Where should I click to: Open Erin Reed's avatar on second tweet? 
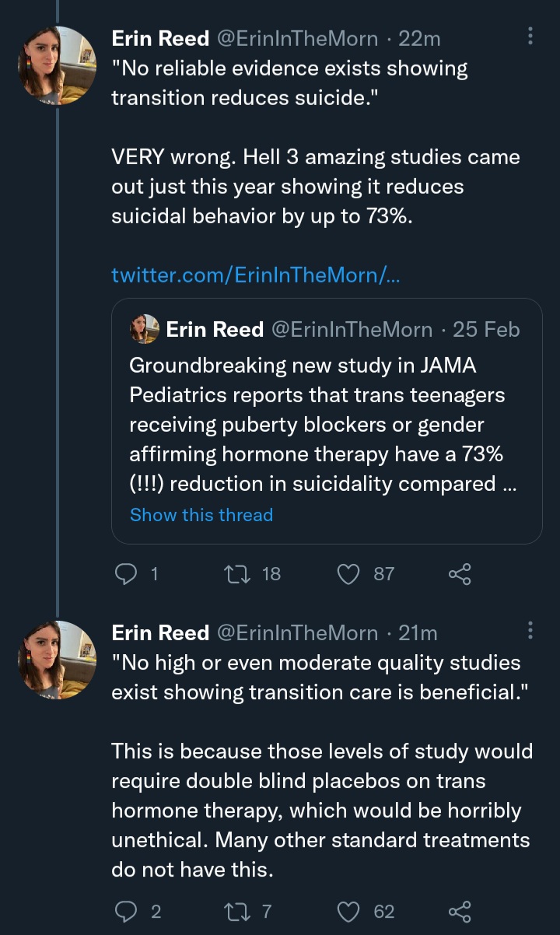pos(57,660)
